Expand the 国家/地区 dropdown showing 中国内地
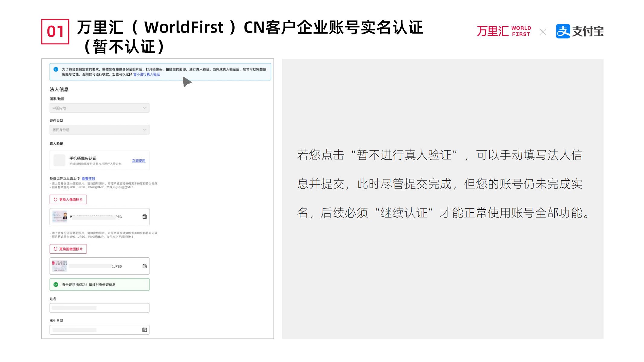Viewport: 644px width, 362px height. [x=99, y=108]
